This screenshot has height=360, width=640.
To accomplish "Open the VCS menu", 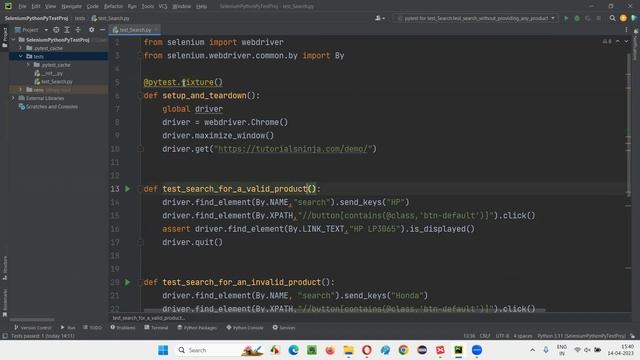I will coord(163,6).
